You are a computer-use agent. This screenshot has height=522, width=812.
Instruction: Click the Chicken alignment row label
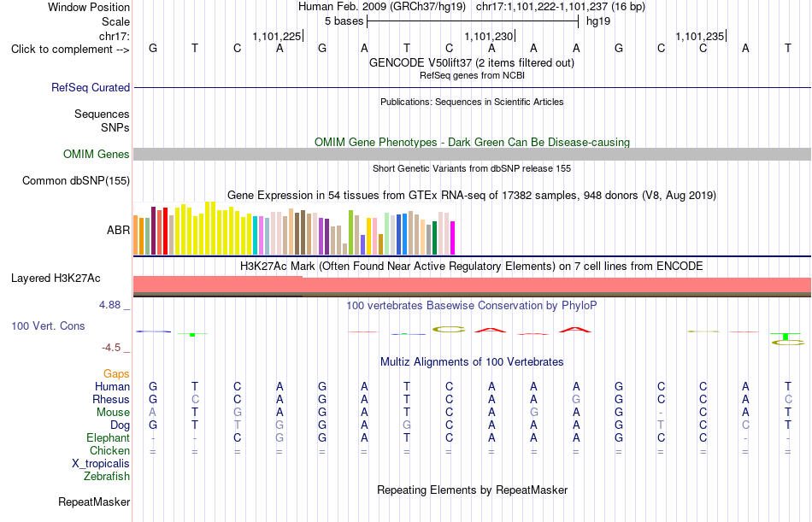pyautogui.click(x=109, y=450)
